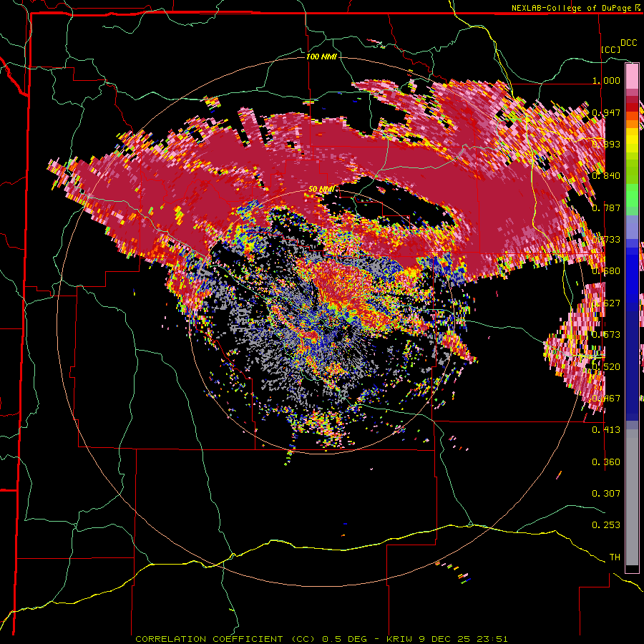
Task: Click the 0.947 scale value
Action: [606, 112]
